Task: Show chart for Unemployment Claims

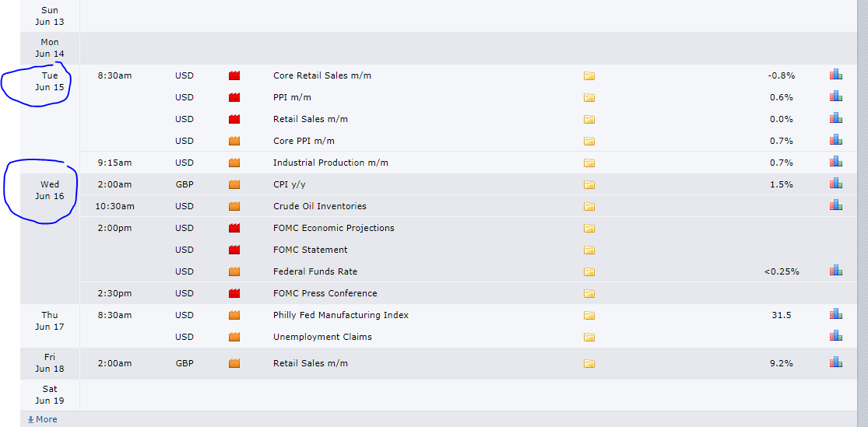Action: [835, 336]
